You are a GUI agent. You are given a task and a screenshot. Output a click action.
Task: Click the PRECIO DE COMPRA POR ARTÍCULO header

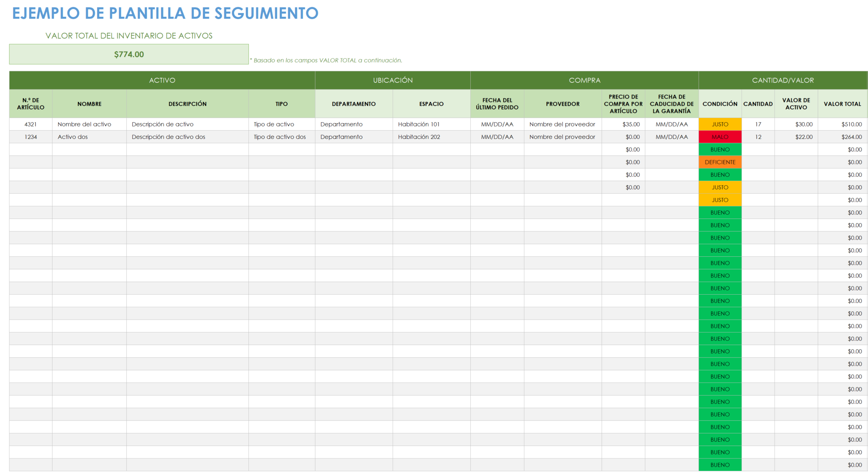click(623, 104)
